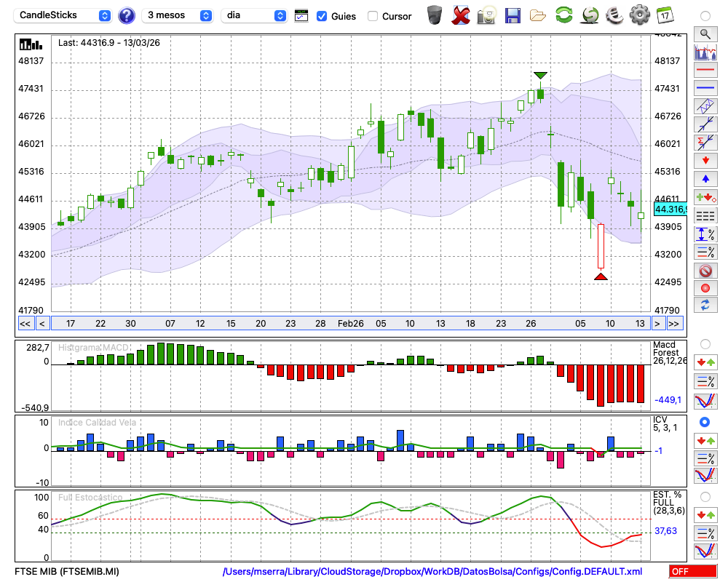Image resolution: width=728 pixels, height=582 pixels.
Task: Click Estocastico panel red-green arrows icon
Action: 705,514
